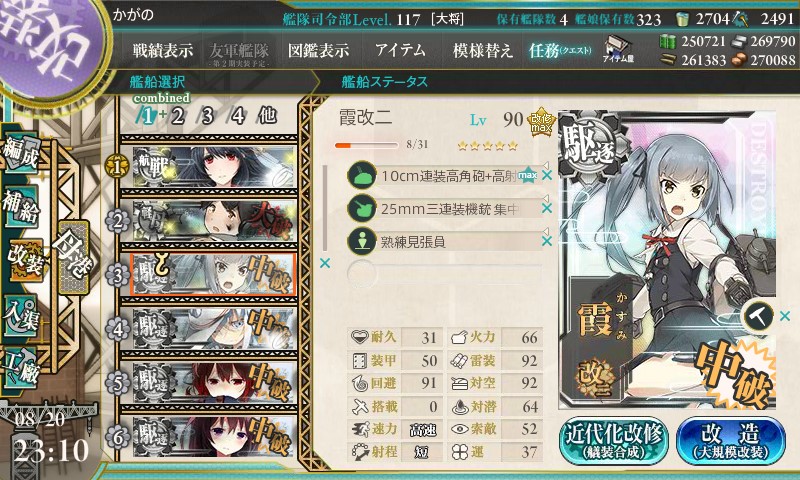
Task: Open the 工廠 factory side icon
Action: tap(21, 367)
